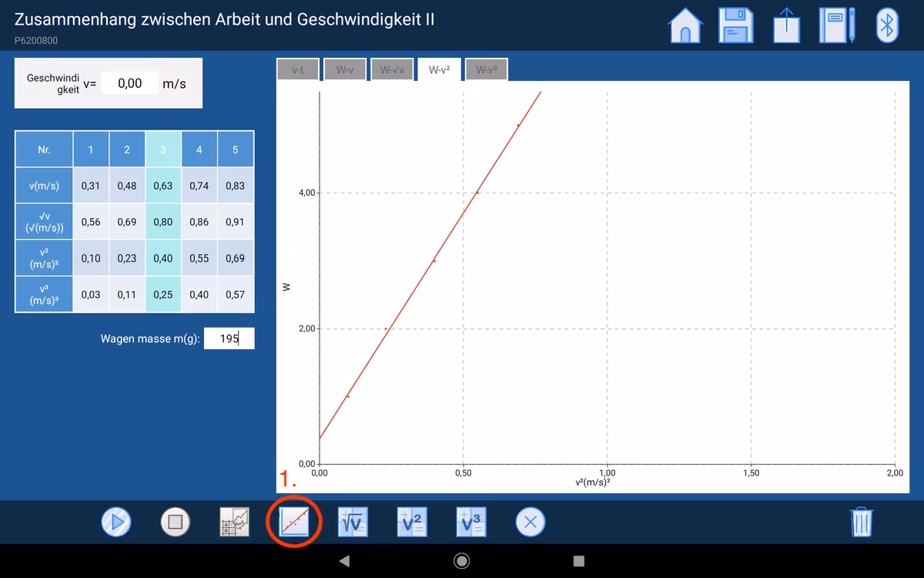Click the √v row label cell
Screen dimensions: 924x578
44,222
